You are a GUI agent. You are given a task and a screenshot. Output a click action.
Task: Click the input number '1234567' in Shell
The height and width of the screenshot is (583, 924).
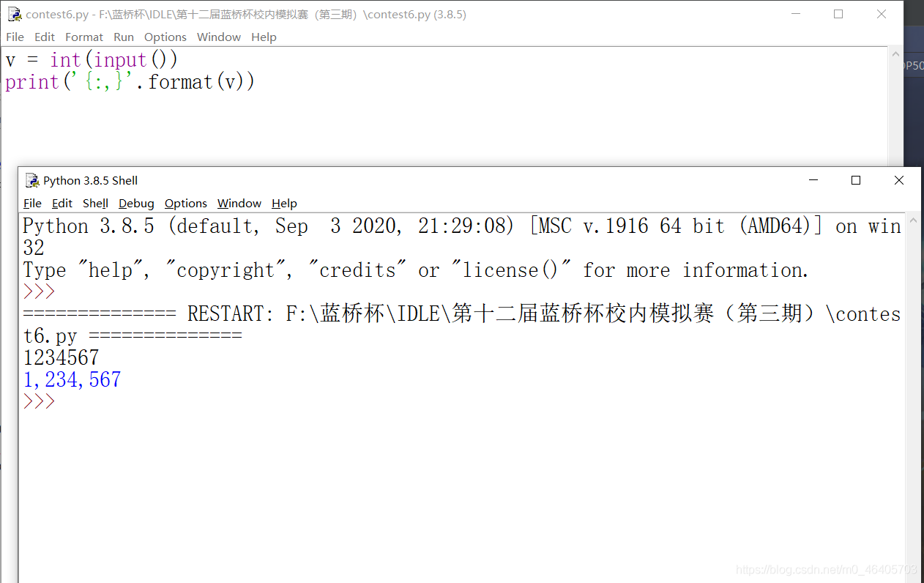pos(61,357)
